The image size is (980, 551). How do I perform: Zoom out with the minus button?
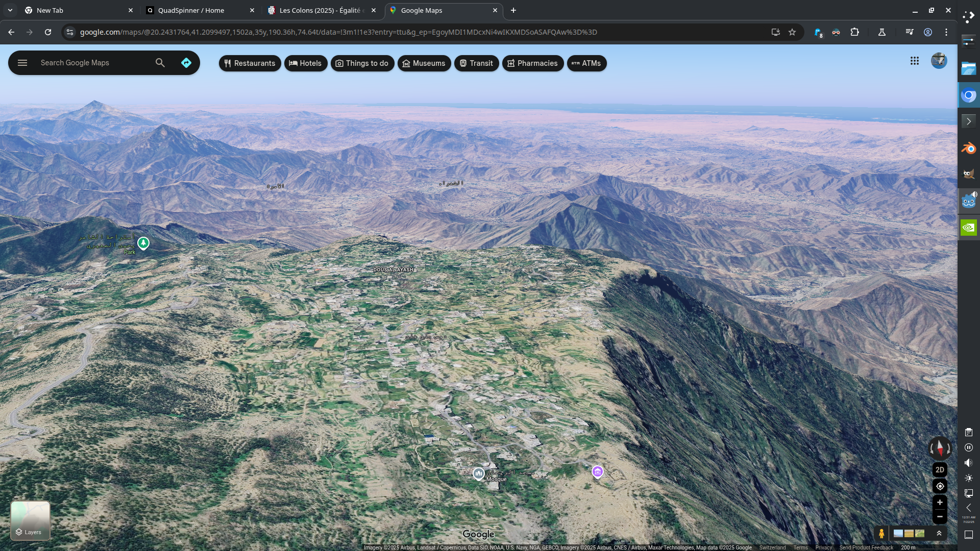pos(940,517)
